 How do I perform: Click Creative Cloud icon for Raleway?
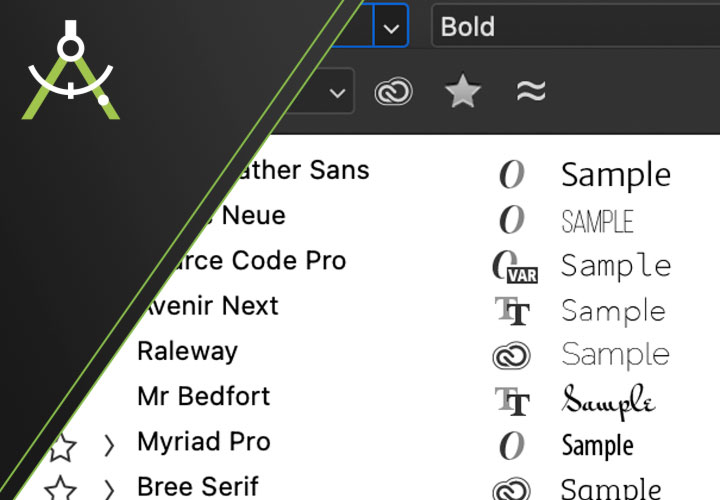(x=512, y=355)
